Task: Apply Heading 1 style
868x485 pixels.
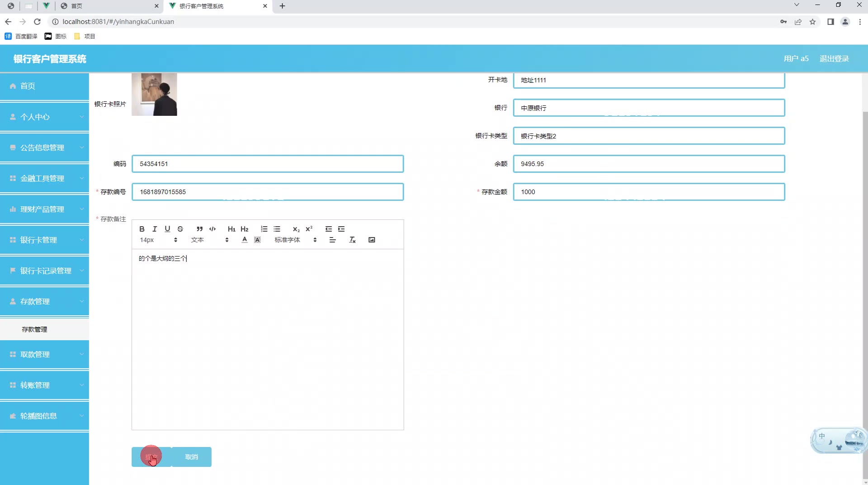Action: (x=231, y=229)
